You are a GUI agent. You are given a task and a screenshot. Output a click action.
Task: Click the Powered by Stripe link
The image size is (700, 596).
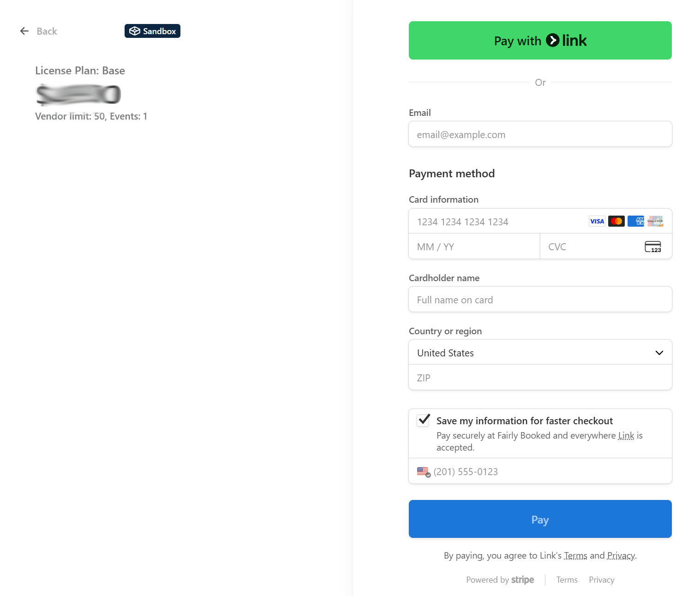pyautogui.click(x=500, y=580)
